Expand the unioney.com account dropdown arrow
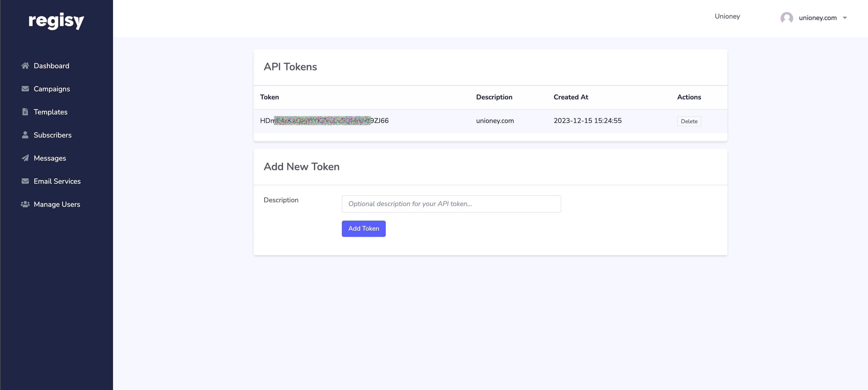The width and height of the screenshot is (868, 390). click(845, 18)
